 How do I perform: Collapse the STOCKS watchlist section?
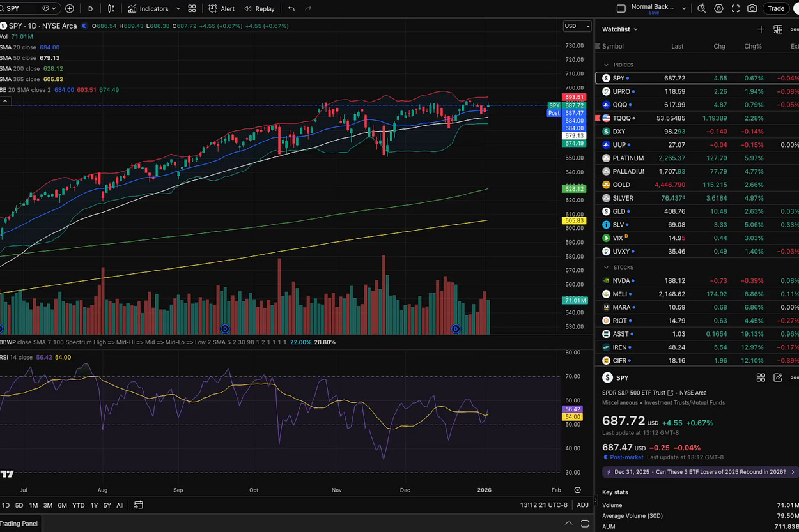pos(607,268)
